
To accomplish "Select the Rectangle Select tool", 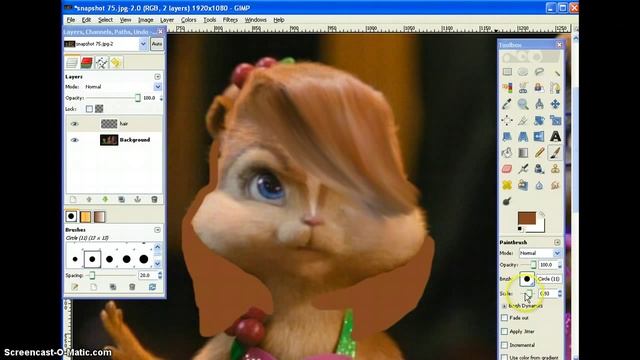I will (507, 72).
